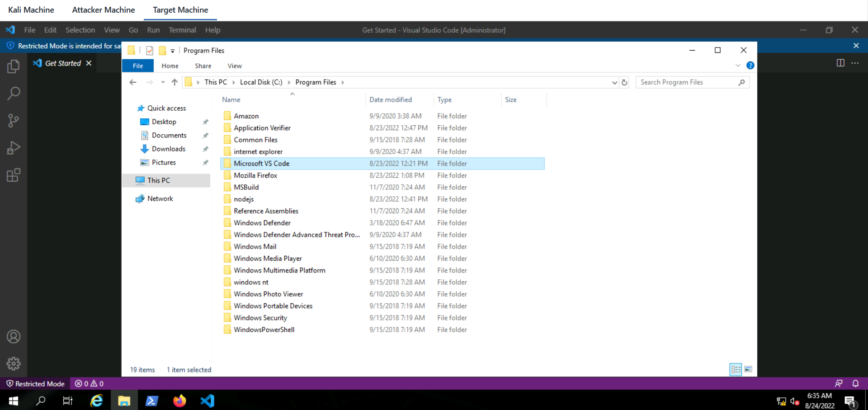The height and width of the screenshot is (410, 868).
Task: Open Extensions view in VS Code
Action: (x=14, y=175)
